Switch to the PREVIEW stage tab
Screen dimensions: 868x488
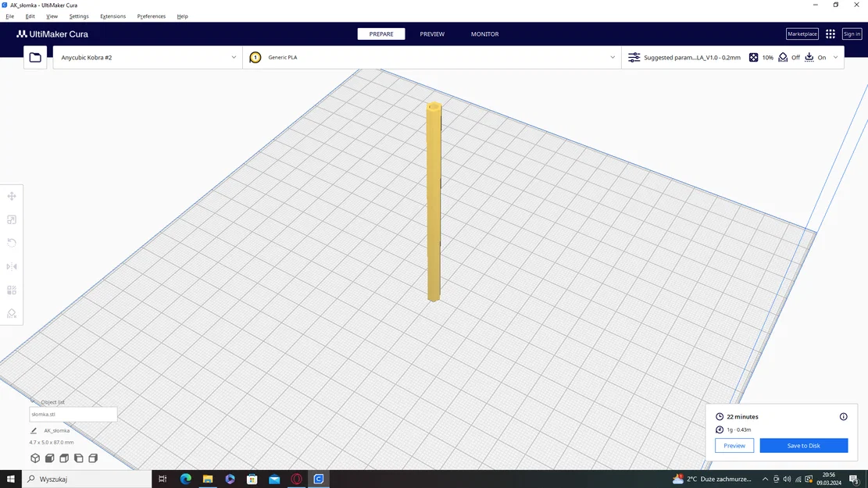click(x=432, y=34)
